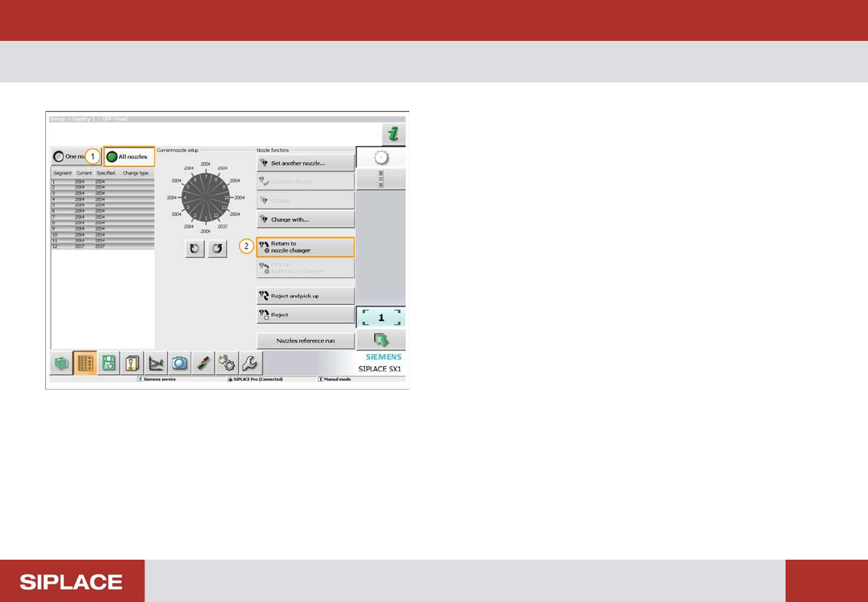
Task: Select the highlighted orange grid toolbar icon
Action: 85,363
